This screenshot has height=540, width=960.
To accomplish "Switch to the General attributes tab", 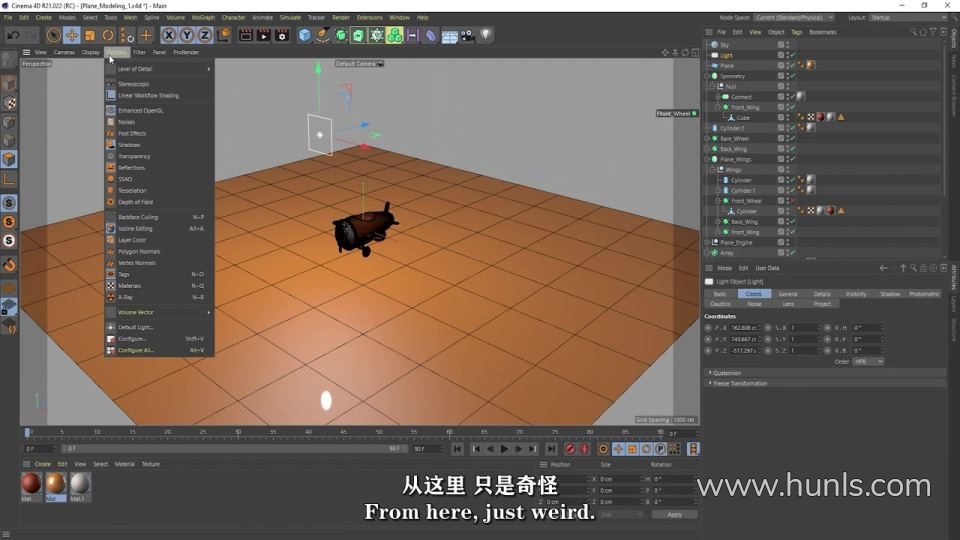I will (788, 294).
